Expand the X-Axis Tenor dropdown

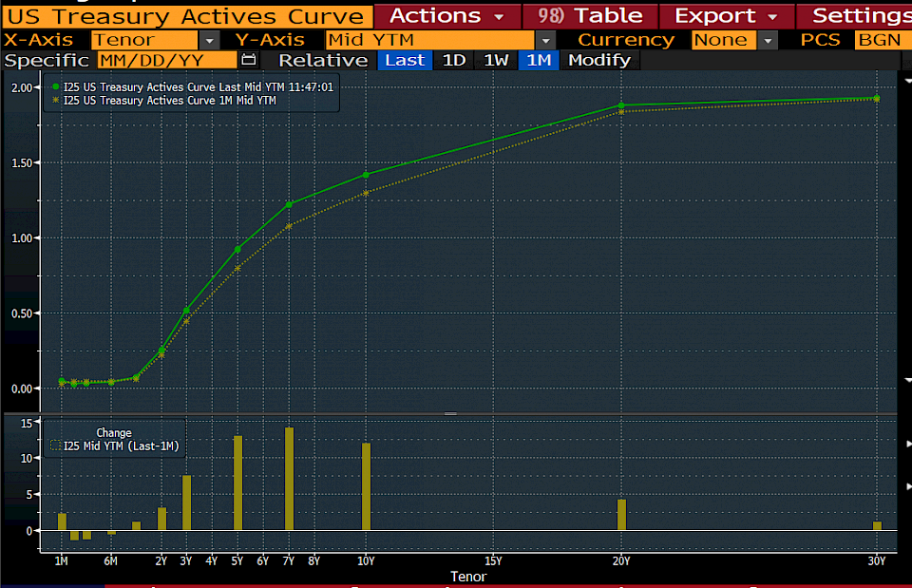[x=209, y=40]
